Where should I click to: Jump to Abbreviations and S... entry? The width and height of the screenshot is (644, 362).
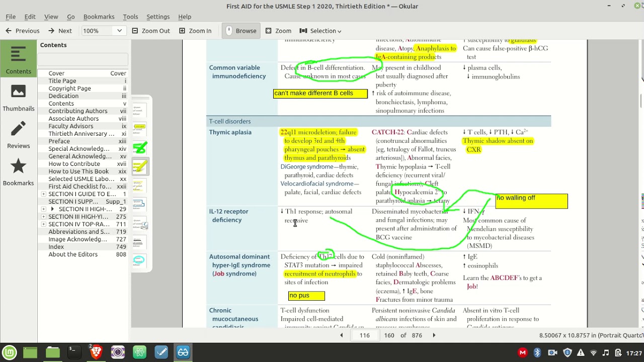point(84,232)
